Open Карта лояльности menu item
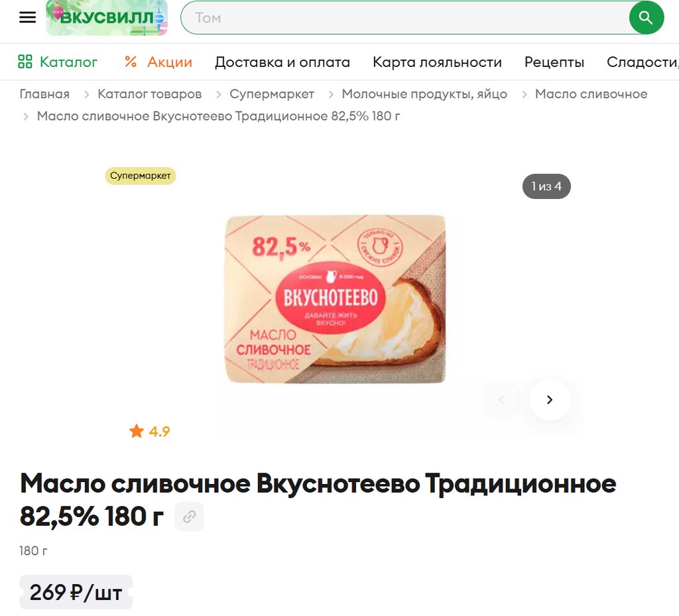The width and height of the screenshot is (679, 616). pos(438,62)
